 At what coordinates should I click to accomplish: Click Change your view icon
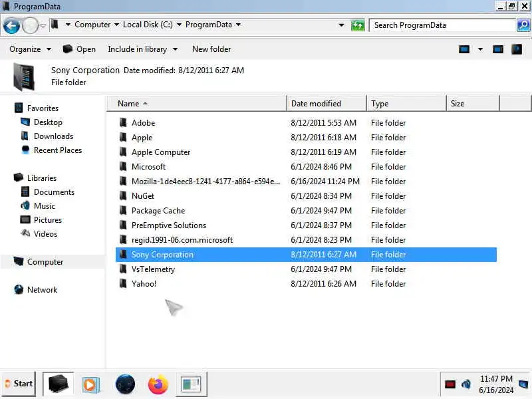click(x=464, y=49)
